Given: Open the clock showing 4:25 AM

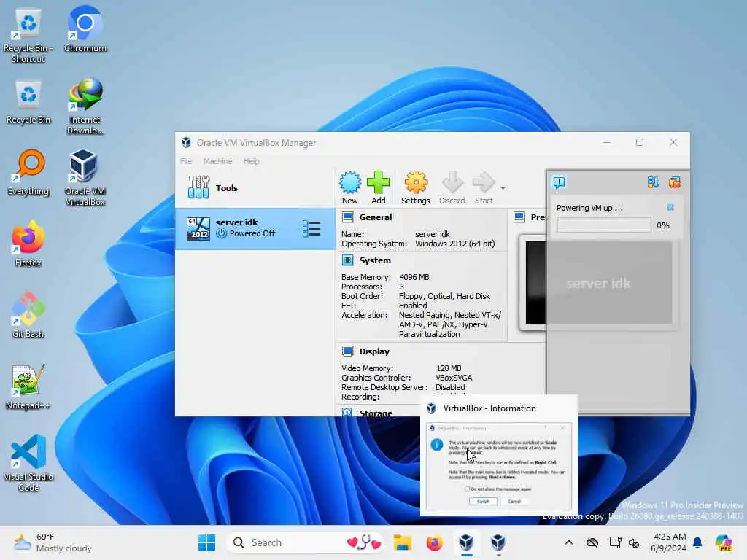Looking at the screenshot, I should coord(668,542).
